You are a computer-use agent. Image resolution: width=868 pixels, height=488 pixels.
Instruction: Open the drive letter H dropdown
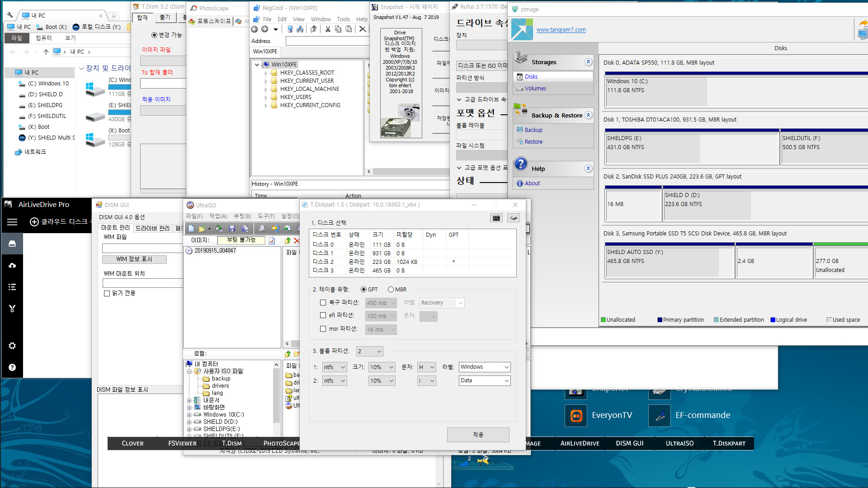point(426,367)
